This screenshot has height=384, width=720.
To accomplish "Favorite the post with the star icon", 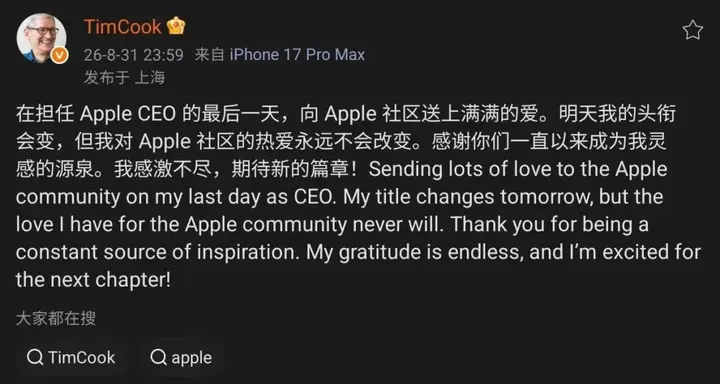I will click(x=692, y=30).
